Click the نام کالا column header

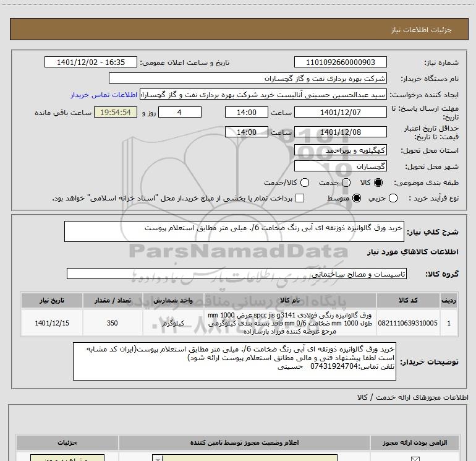[290, 301]
